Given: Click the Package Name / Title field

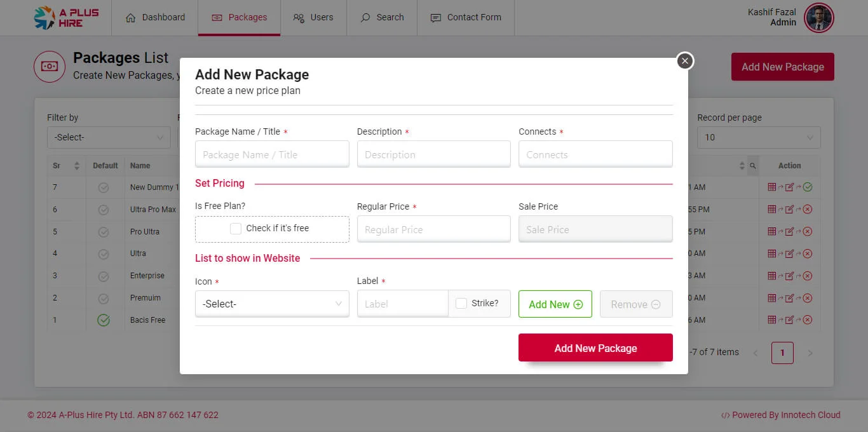Looking at the screenshot, I should pyautogui.click(x=272, y=154).
